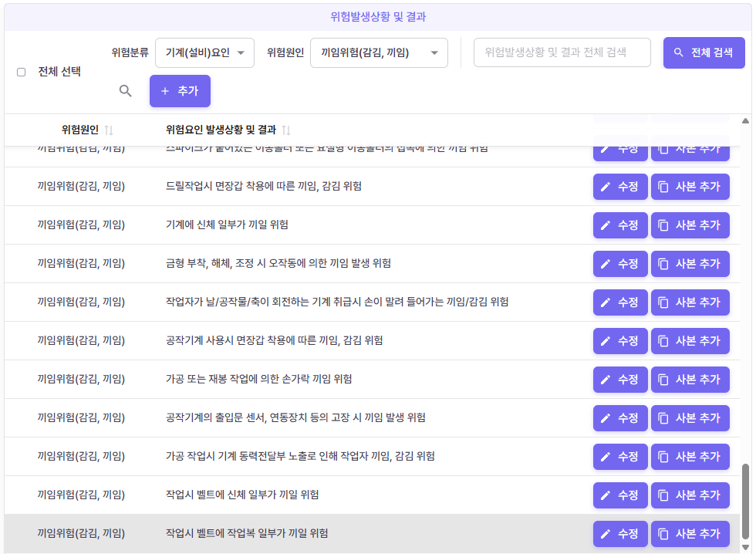Image resolution: width=756 pixels, height=554 pixels.
Task: Open the 위험원인 dropdown showing 끼임위험(감김, 끼임)
Action: pos(378,52)
